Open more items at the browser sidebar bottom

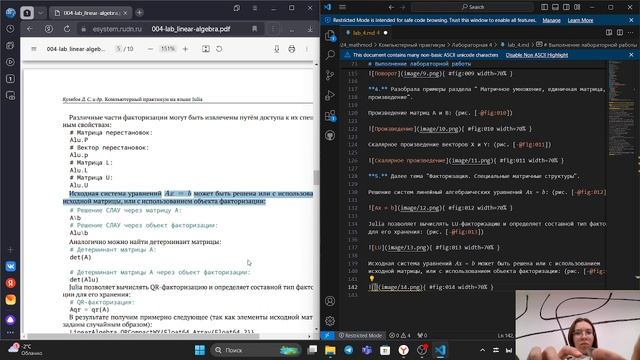[11, 333]
